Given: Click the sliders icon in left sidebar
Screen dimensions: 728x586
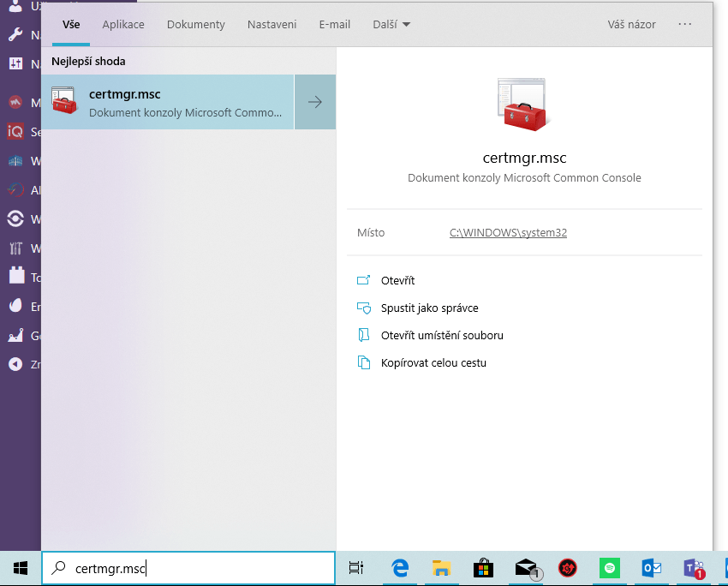Looking at the screenshot, I should pyautogui.click(x=15, y=63).
